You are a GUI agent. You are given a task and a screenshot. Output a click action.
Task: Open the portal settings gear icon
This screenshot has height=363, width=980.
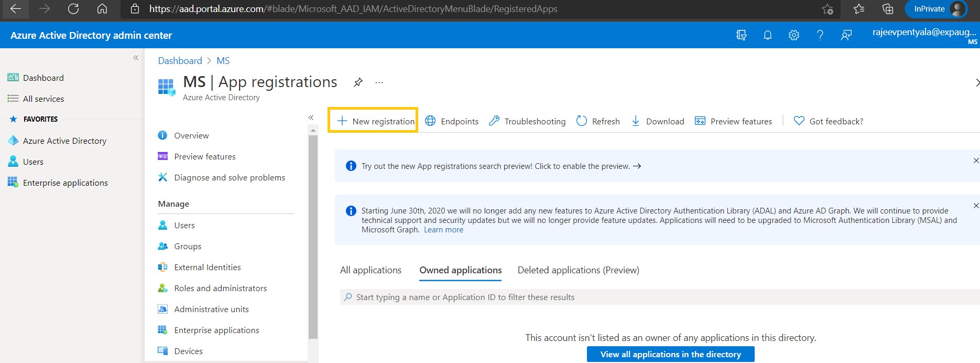point(793,35)
